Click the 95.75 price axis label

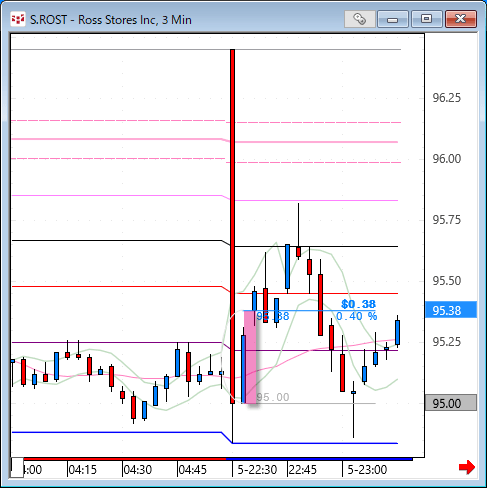pos(447,220)
